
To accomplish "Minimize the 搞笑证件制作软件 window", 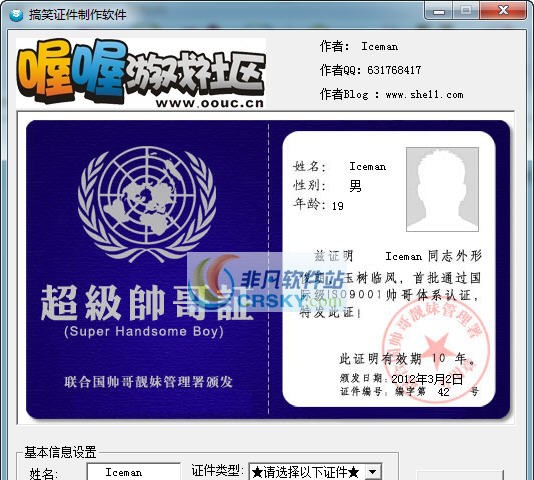I will pyautogui.click(x=439, y=12).
